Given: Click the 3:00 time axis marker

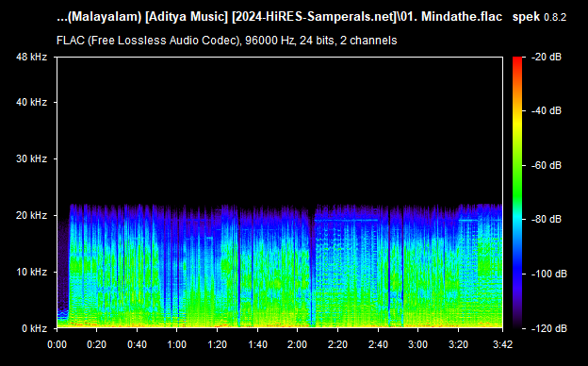Looking at the screenshot, I should [x=417, y=344].
